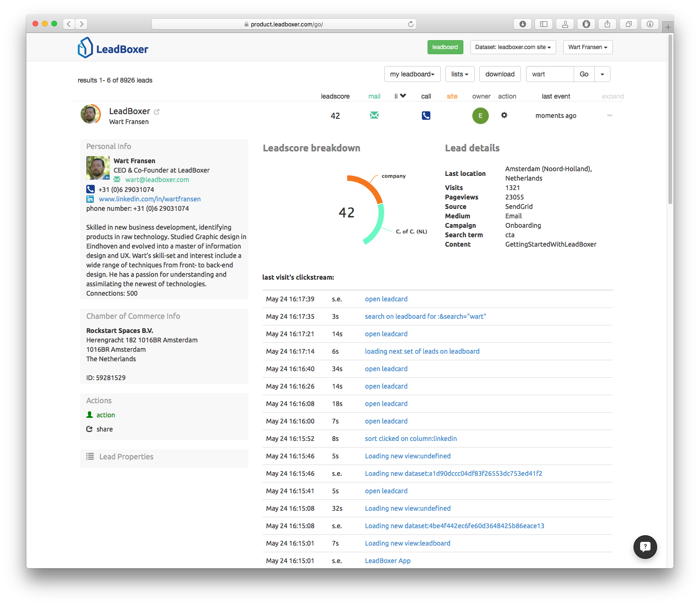Viewport: 700px width, 606px height.
Task: Collapse the lead card with minus icon
Action: [609, 115]
